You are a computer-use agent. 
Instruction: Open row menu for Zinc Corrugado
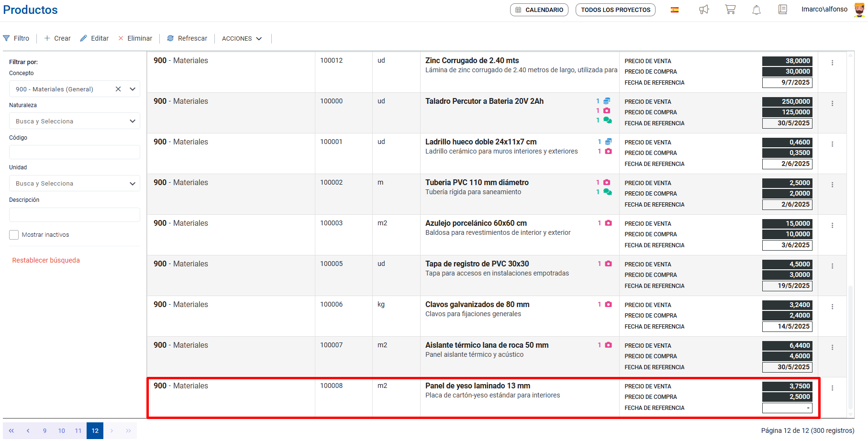(x=832, y=63)
